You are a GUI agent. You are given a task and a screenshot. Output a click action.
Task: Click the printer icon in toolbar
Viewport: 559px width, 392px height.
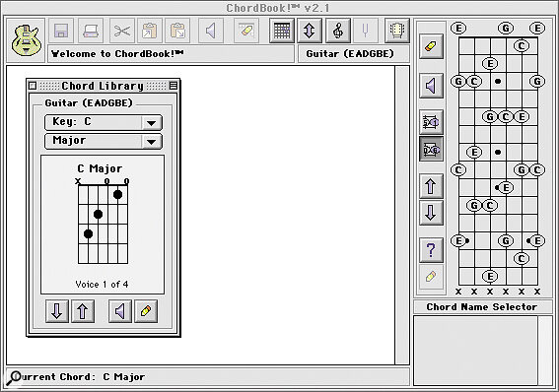point(91,31)
